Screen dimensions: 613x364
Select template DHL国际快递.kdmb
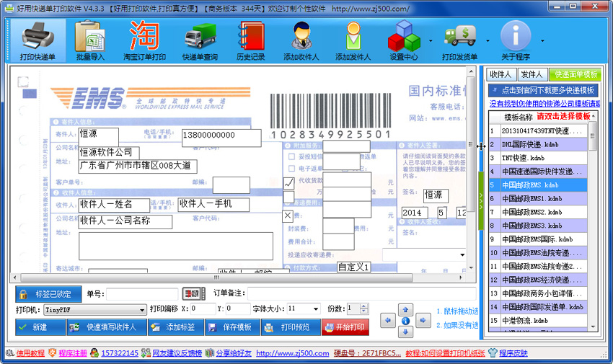tap(538, 144)
